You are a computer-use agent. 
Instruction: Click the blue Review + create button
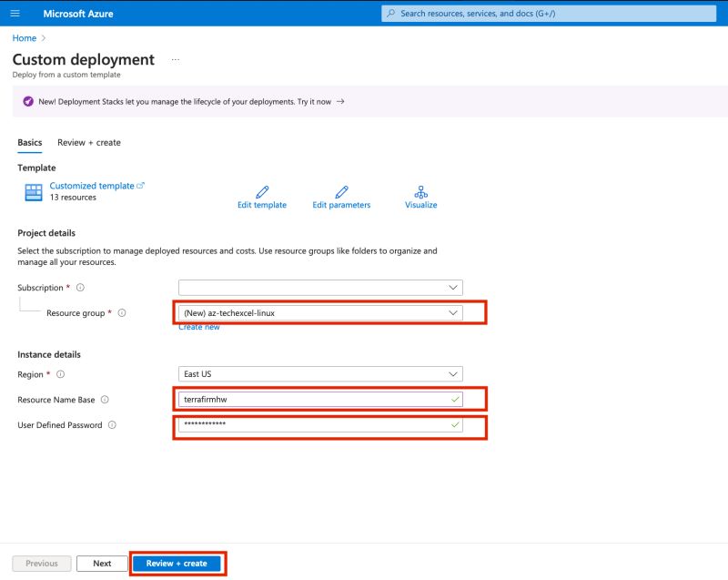[178, 563]
